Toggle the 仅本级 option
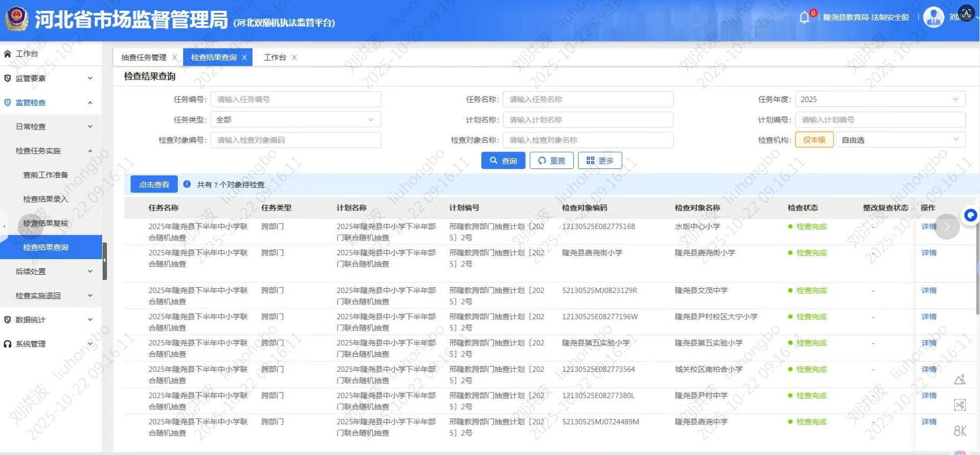This screenshot has height=455, width=980. tap(814, 140)
